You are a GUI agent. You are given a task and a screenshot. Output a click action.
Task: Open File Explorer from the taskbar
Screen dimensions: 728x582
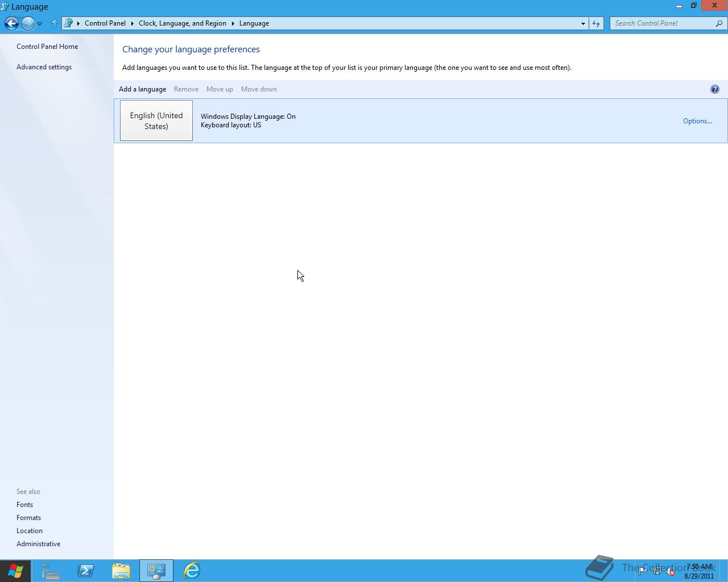[x=121, y=571]
